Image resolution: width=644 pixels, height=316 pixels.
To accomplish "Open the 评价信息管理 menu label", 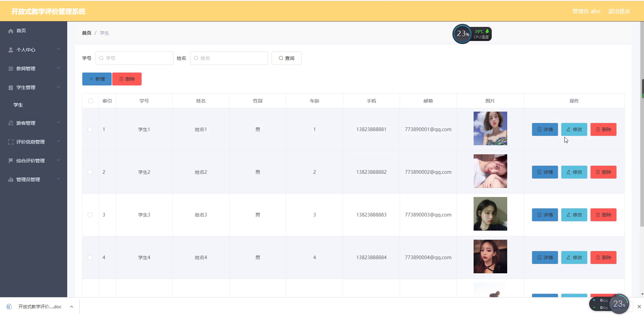I will click(31, 142).
